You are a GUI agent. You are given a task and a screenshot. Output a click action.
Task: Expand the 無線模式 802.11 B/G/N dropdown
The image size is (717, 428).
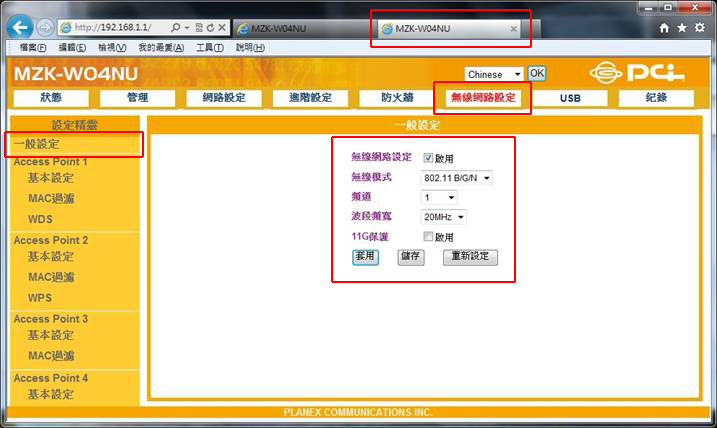coord(456,178)
